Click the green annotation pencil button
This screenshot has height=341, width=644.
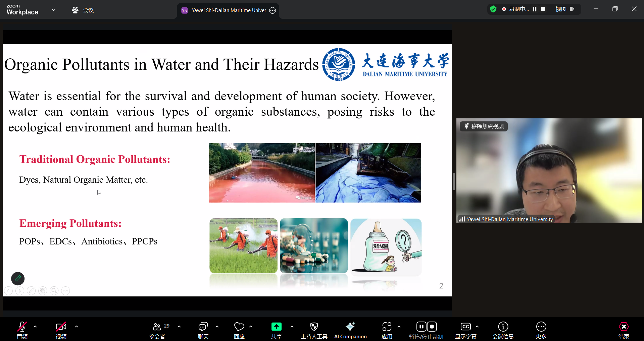click(x=18, y=278)
